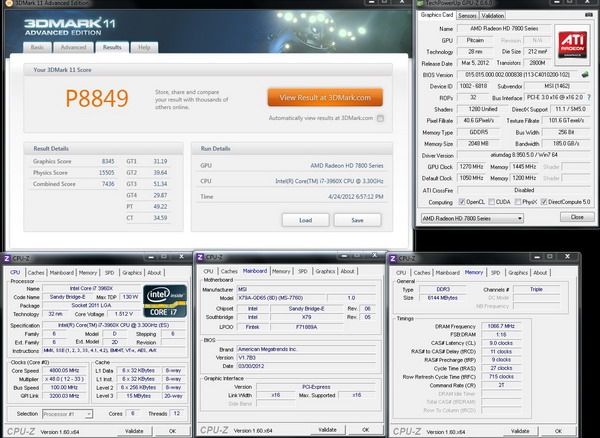Click OK in the CPU-Z Memory window
The height and width of the screenshot is (438, 600).
558,431
